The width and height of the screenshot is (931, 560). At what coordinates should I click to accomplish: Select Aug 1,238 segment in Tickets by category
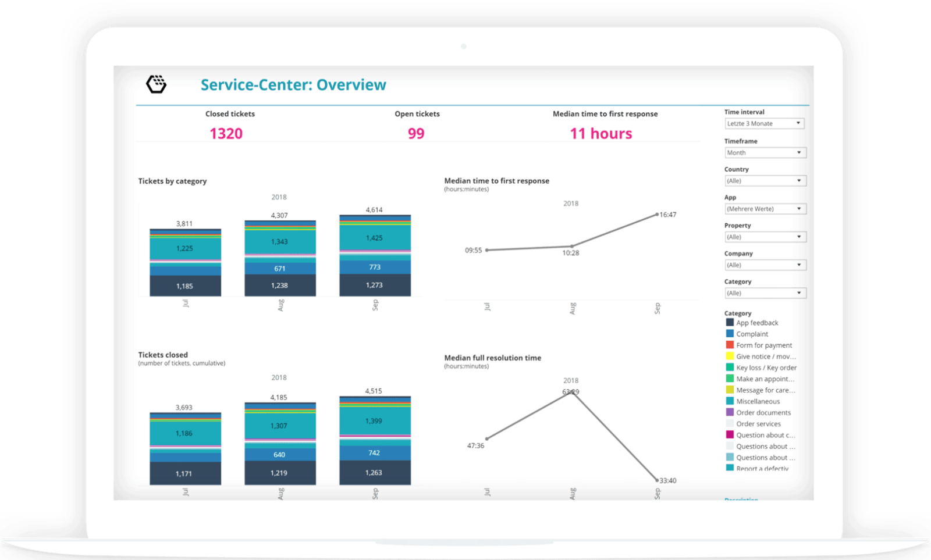(280, 286)
